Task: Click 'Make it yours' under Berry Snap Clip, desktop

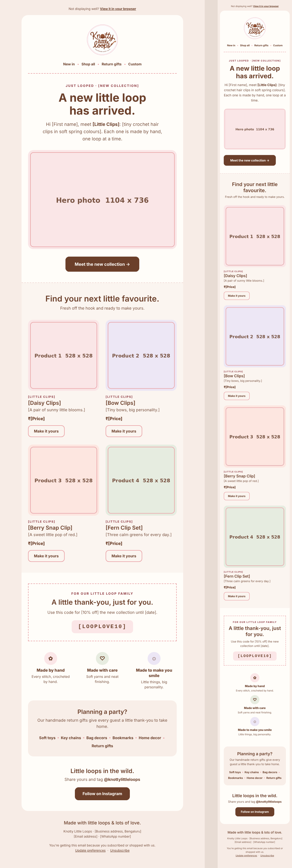Action: (46, 556)
